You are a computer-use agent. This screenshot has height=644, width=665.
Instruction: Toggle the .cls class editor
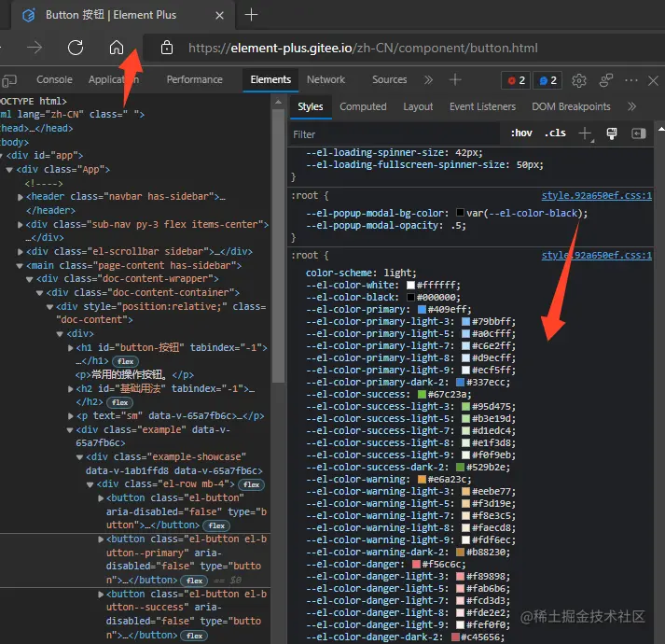click(555, 133)
